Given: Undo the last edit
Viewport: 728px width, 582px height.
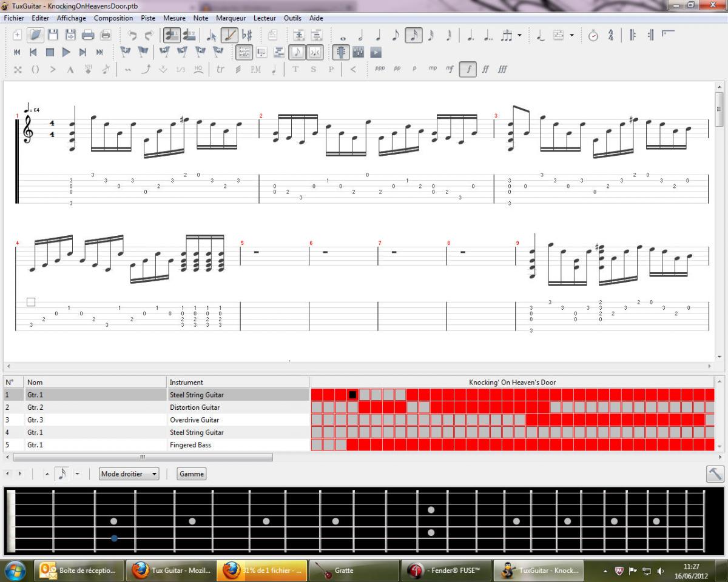Looking at the screenshot, I should coord(132,35).
